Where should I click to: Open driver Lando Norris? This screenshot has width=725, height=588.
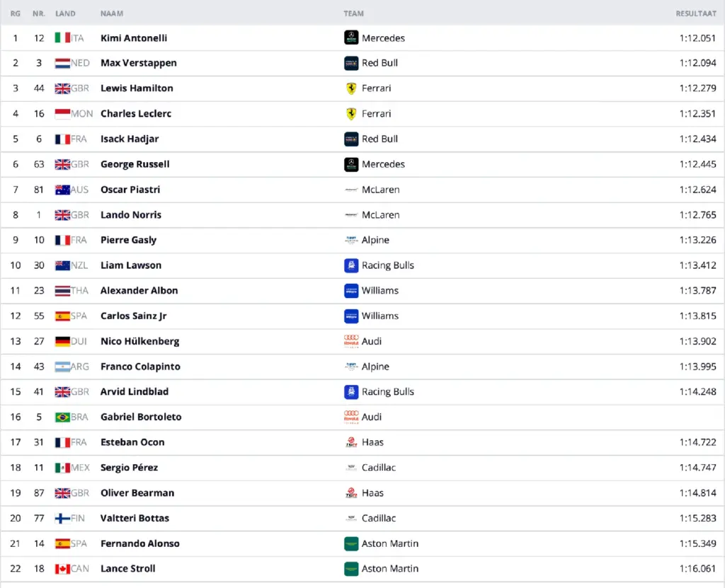click(x=131, y=215)
